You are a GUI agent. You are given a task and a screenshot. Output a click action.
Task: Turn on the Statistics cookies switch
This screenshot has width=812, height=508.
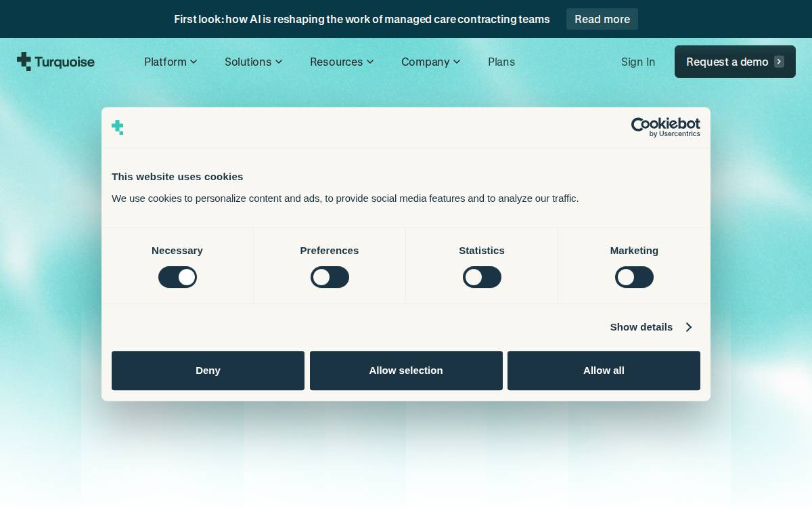pyautogui.click(x=482, y=277)
